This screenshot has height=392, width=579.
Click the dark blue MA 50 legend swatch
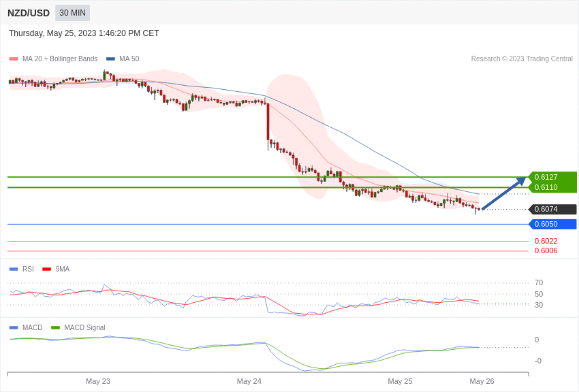coord(110,59)
